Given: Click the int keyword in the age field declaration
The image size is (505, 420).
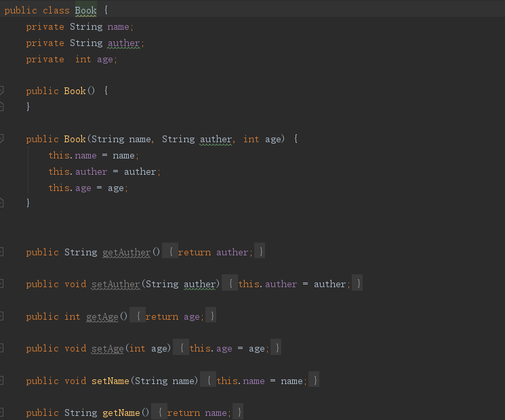Looking at the screenshot, I should click(x=83, y=59).
